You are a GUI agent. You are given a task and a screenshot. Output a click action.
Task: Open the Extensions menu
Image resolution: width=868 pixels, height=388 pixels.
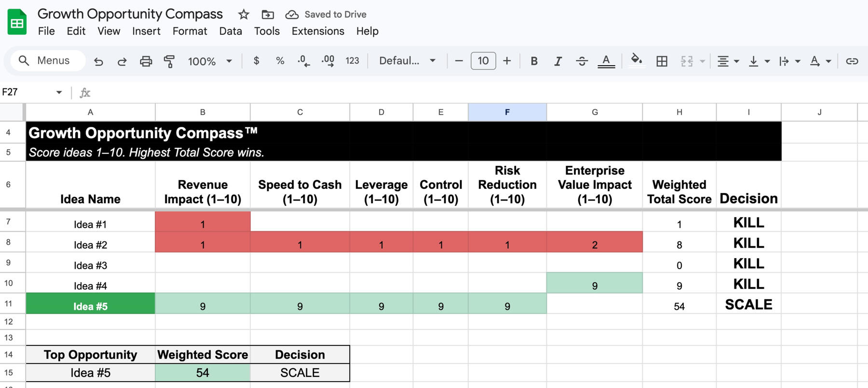pos(318,31)
